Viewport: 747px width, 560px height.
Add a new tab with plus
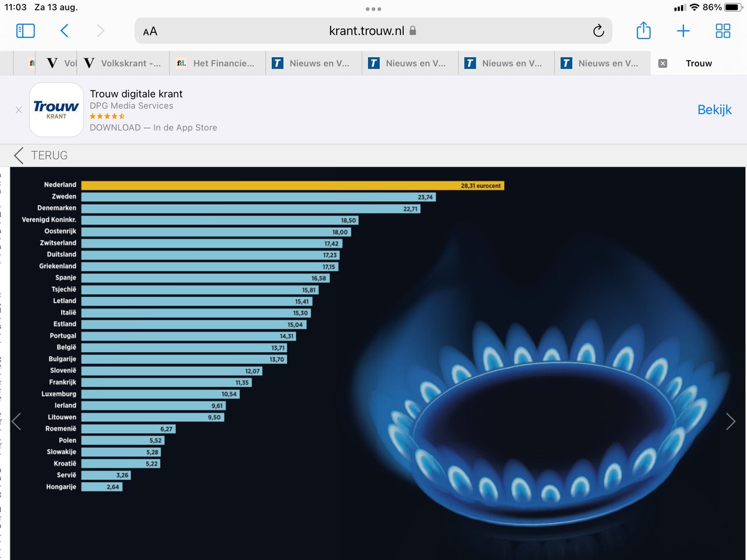tap(683, 30)
